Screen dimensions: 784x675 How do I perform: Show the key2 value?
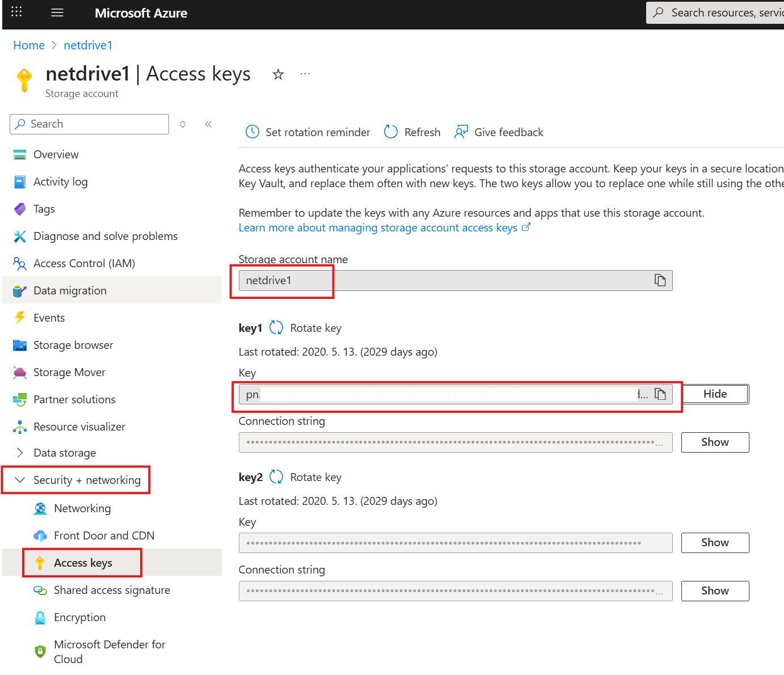pyautogui.click(x=714, y=542)
